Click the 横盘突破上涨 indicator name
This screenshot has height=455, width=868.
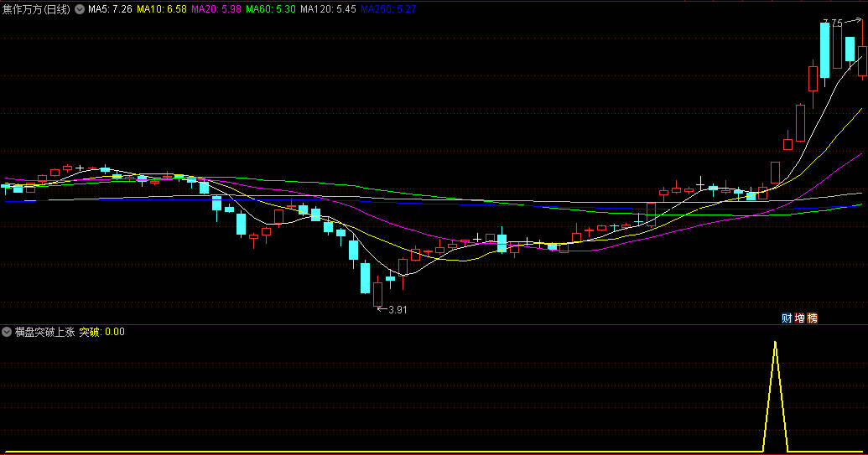[44, 332]
